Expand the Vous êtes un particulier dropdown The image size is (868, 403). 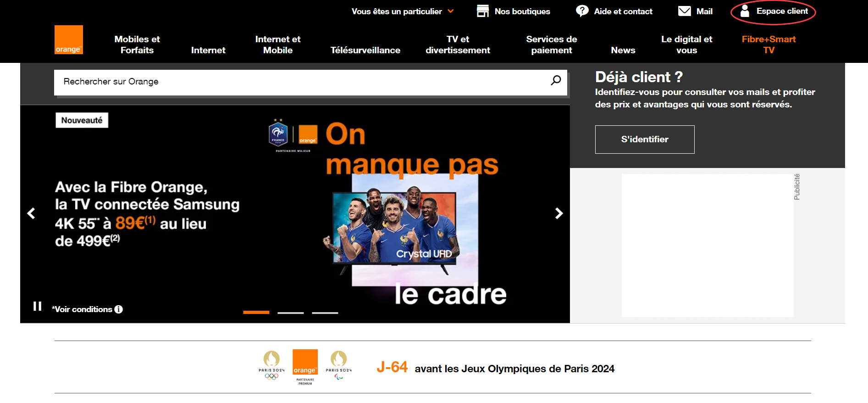coord(403,11)
